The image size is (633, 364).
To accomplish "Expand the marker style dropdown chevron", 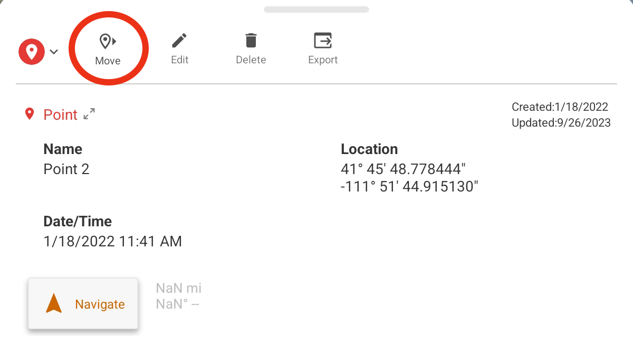I will pos(53,52).
